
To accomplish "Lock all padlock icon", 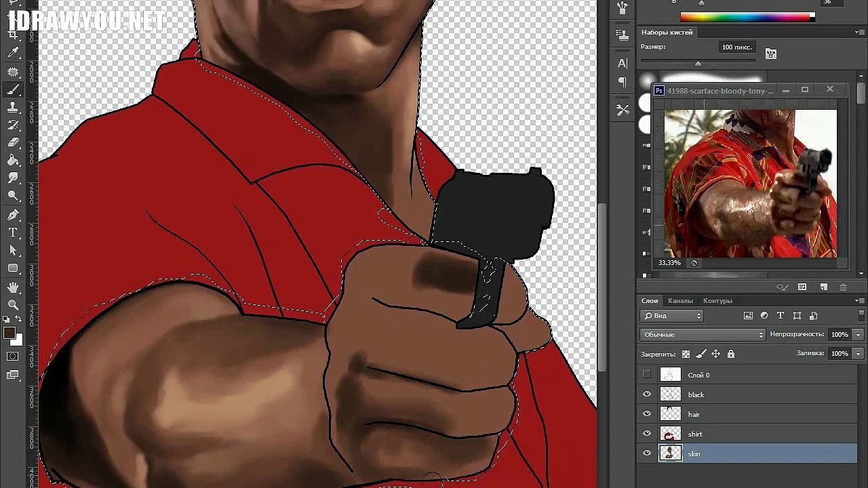I will coord(730,354).
